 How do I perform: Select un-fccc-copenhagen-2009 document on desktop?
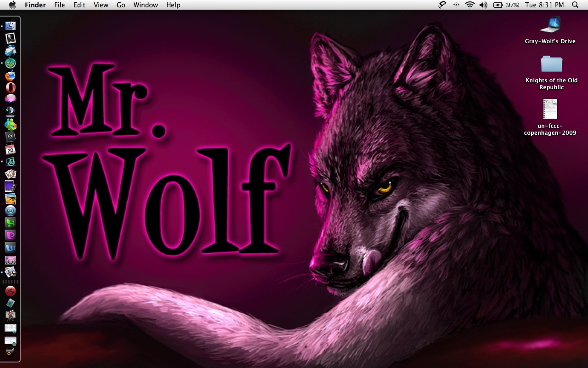550,117
